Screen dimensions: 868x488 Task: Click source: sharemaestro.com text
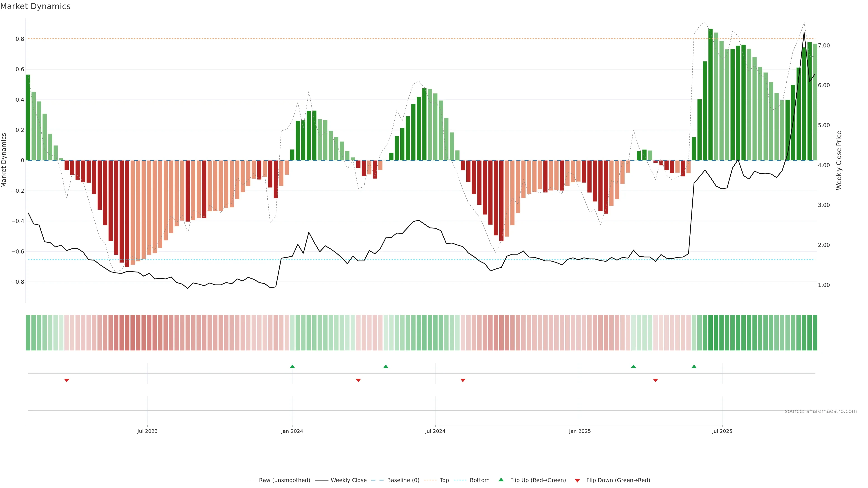[821, 411]
